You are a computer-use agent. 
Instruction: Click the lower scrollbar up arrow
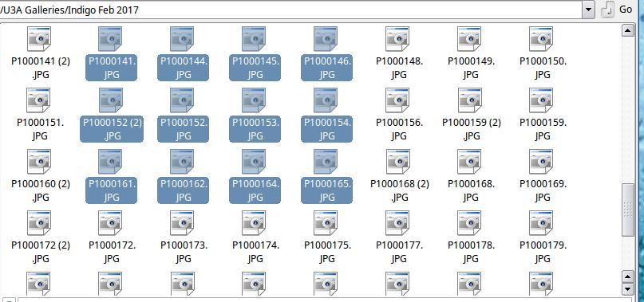click(627, 277)
